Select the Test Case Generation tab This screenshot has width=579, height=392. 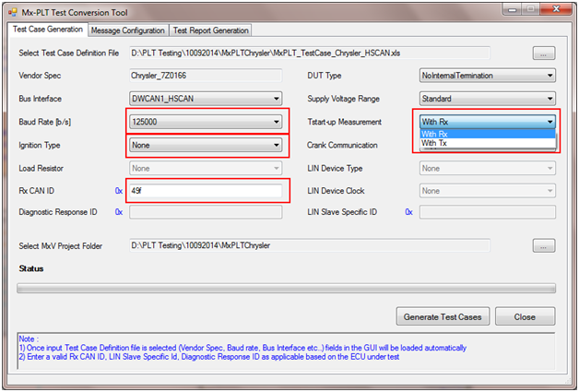(48, 30)
